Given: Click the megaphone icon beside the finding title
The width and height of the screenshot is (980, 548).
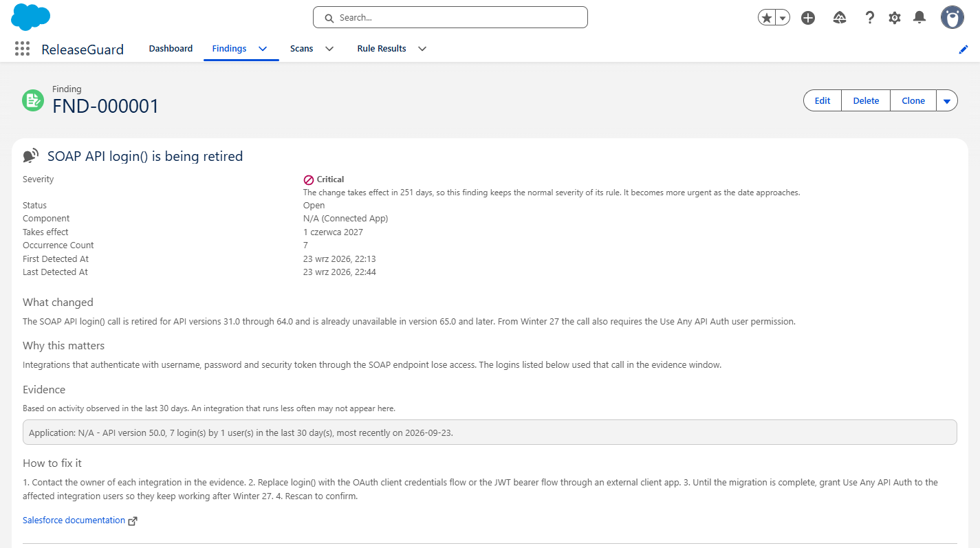Looking at the screenshot, I should pos(30,156).
